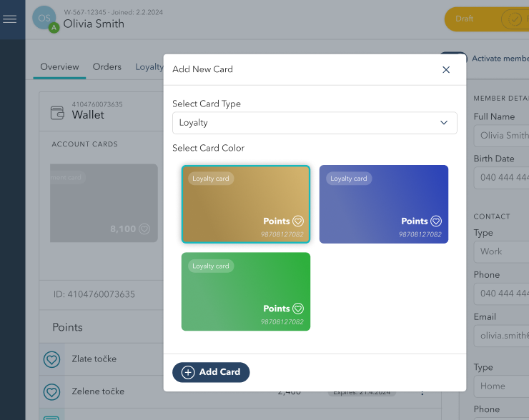Click the plus icon on Add Card

(188, 372)
